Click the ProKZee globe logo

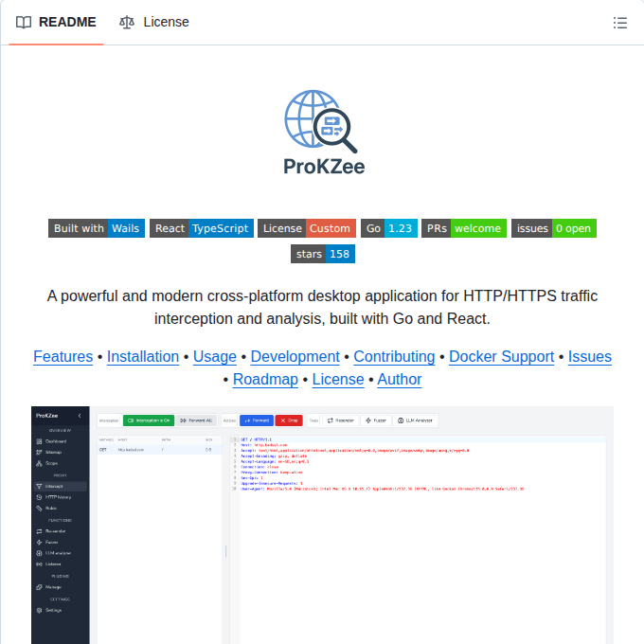click(322, 131)
